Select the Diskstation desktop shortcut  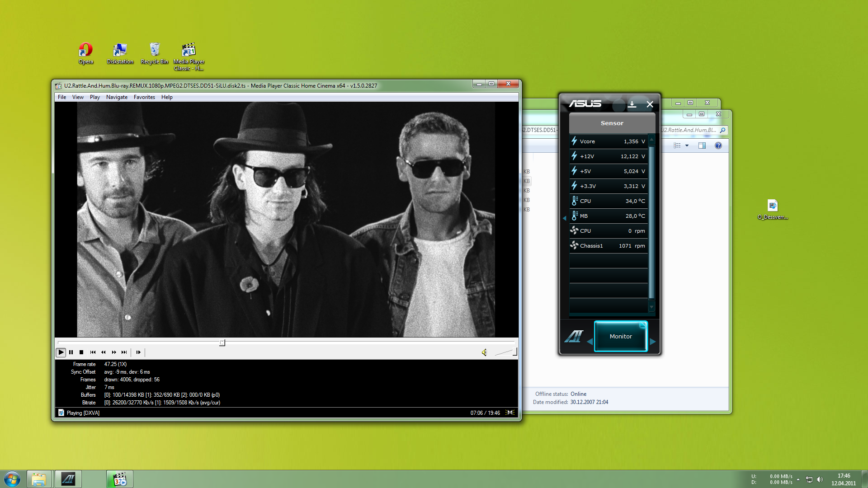tap(120, 53)
